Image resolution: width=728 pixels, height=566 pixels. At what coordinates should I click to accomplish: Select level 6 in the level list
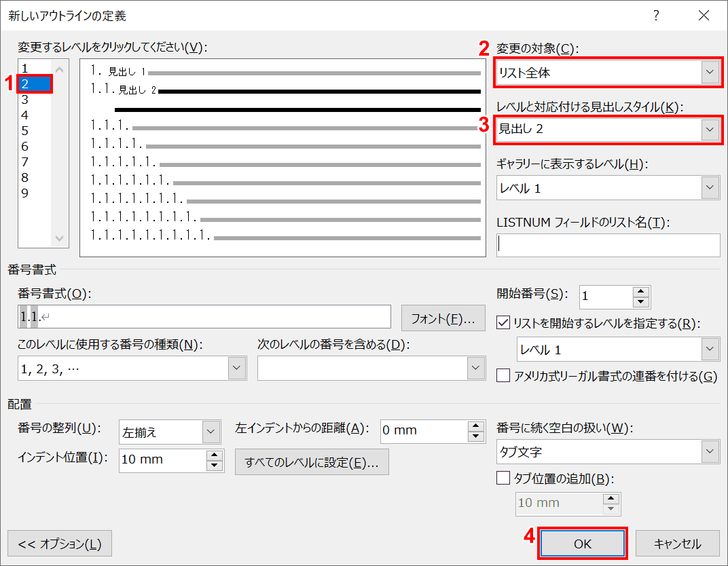click(35, 146)
